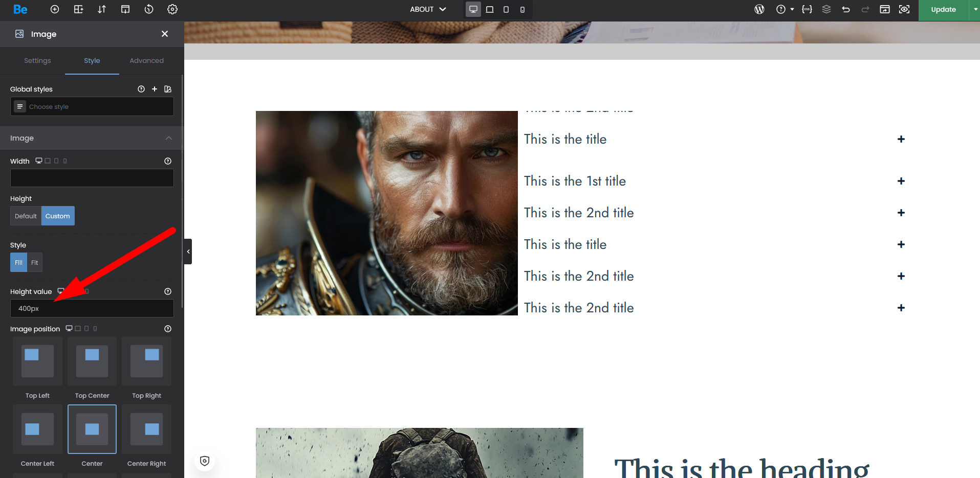This screenshot has width=980, height=478.
Task: Click the preview eye icon
Action: coord(904,9)
